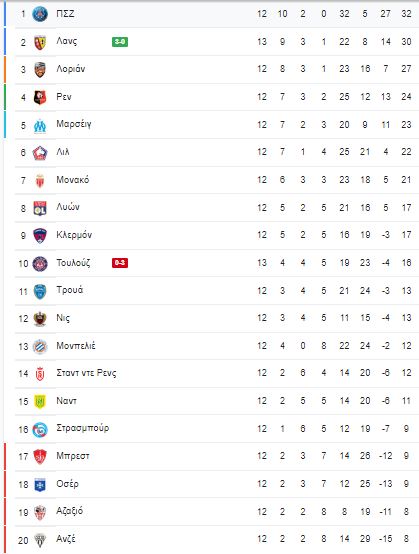The height and width of the screenshot is (554, 419).
Task: Open the Λοριάν club badge
Action: [40, 70]
